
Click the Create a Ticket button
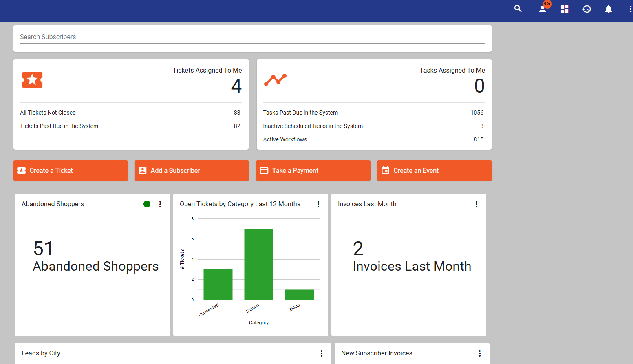71,170
